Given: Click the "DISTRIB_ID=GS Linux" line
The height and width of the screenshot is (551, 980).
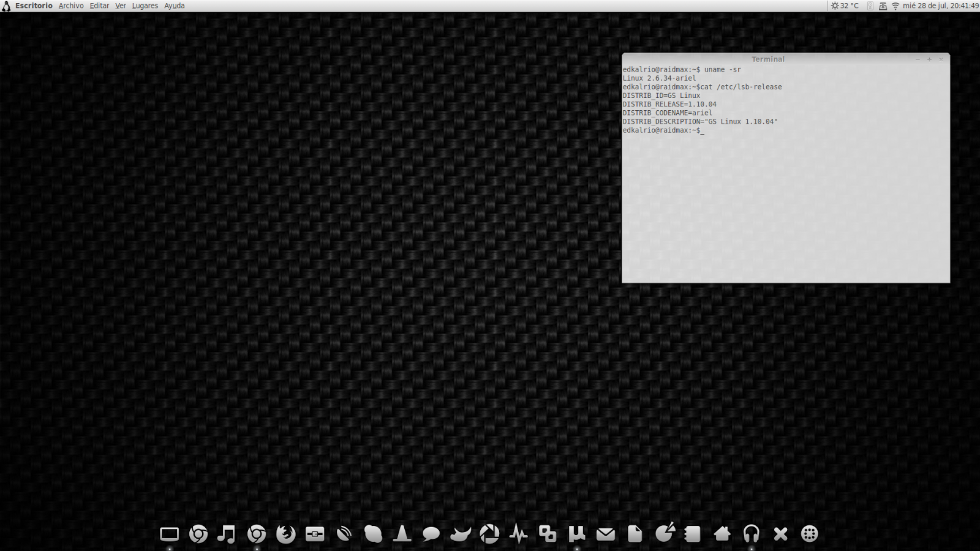Looking at the screenshot, I should (661, 96).
